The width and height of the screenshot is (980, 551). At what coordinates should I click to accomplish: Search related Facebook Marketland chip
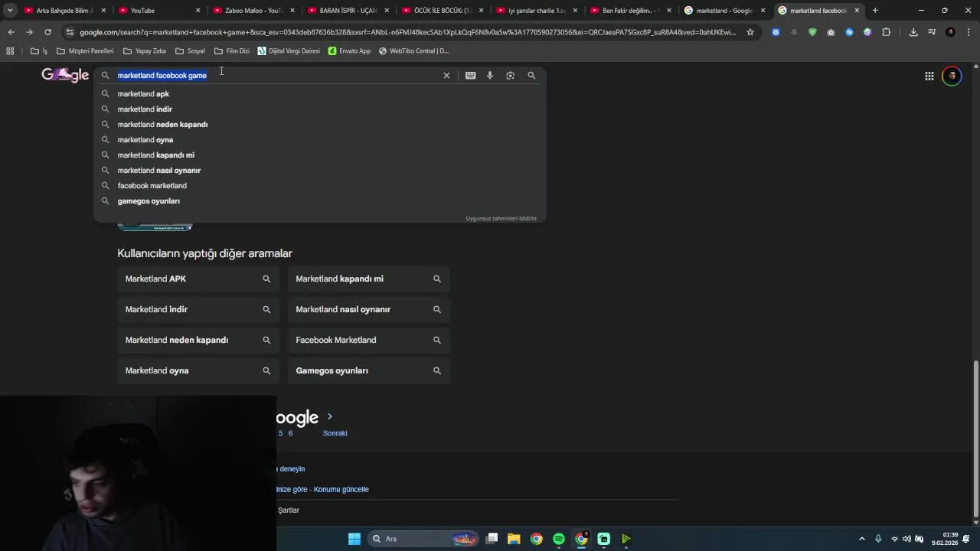369,341
